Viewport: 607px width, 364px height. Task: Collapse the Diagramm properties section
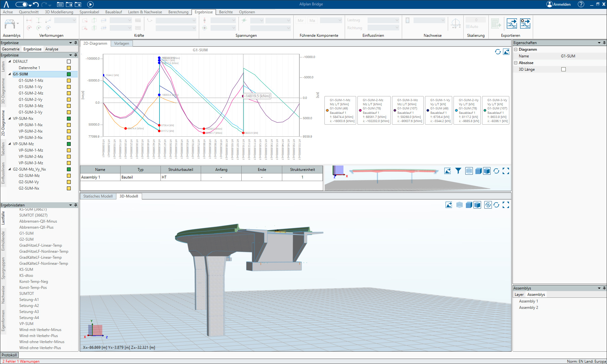click(516, 49)
